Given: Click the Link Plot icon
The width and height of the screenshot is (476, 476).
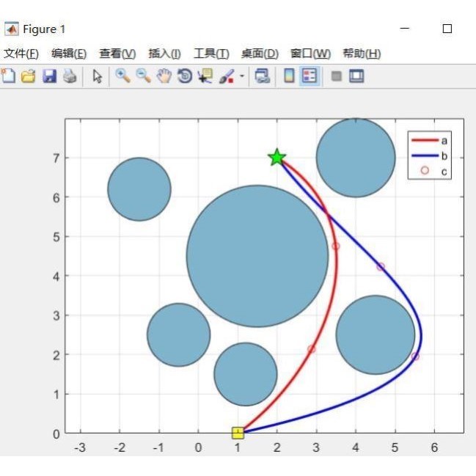Looking at the screenshot, I should 263,76.
